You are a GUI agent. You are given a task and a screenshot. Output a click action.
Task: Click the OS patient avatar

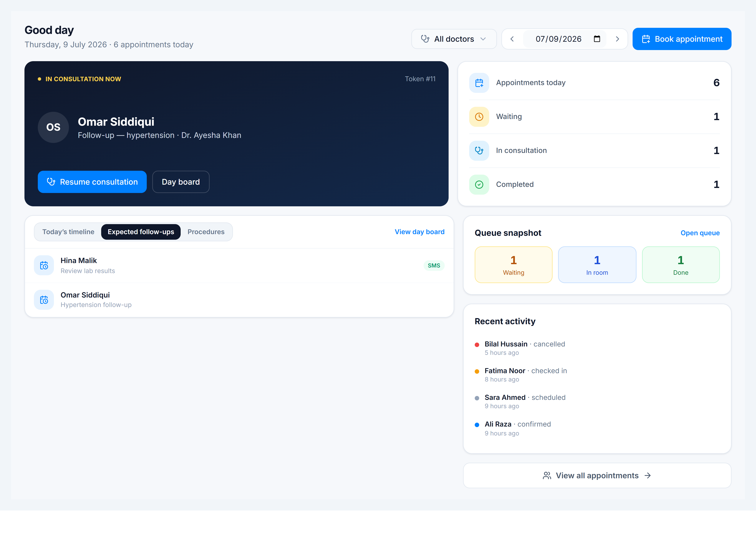[53, 127]
